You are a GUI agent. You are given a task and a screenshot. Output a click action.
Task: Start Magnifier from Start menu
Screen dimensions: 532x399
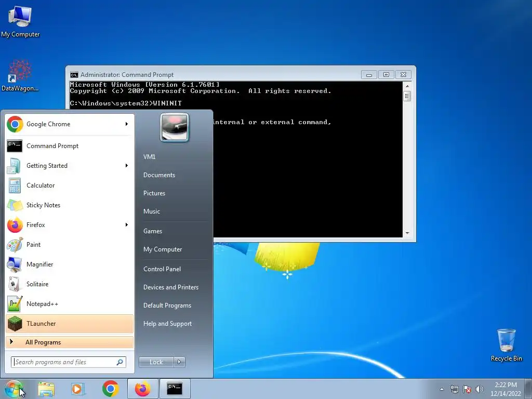pyautogui.click(x=70, y=264)
